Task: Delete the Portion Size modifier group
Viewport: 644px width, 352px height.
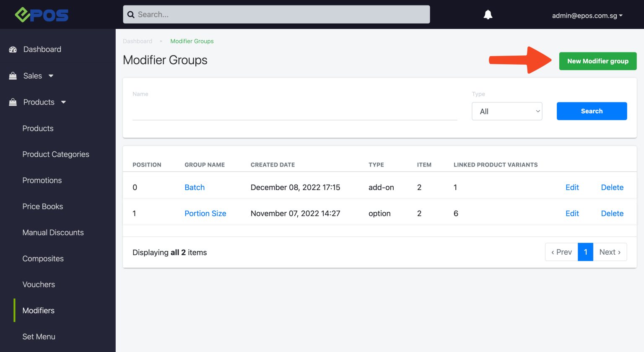Action: point(612,214)
